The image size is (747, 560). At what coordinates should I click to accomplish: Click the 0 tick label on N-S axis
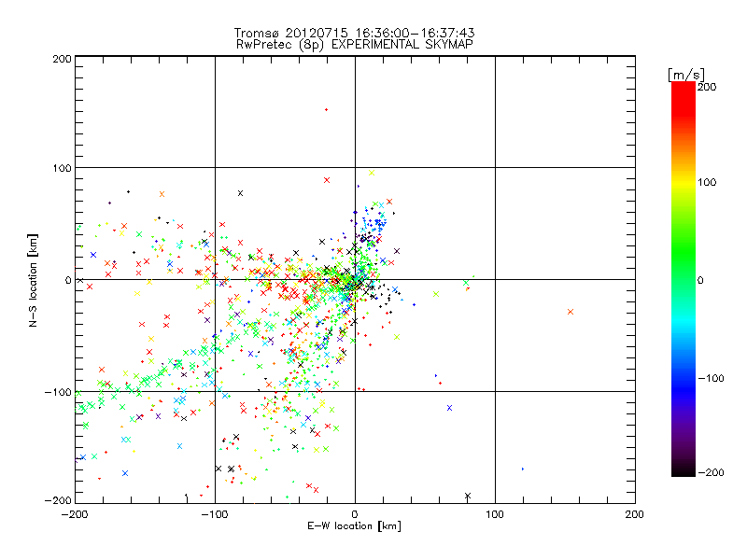coord(68,281)
